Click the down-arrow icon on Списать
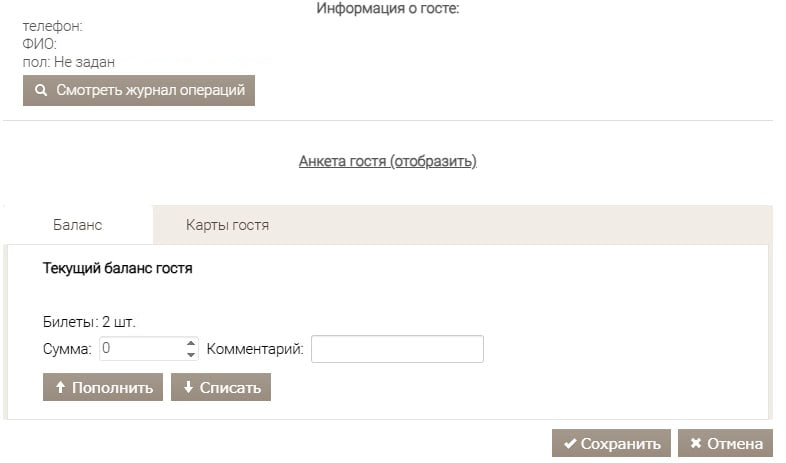The height and width of the screenshot is (463, 786). pos(188,388)
